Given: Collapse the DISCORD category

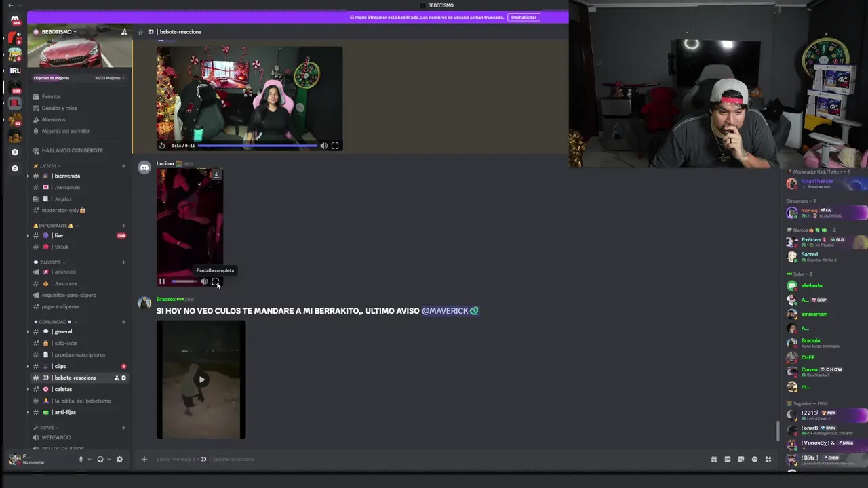Looking at the screenshot, I should (x=50, y=262).
